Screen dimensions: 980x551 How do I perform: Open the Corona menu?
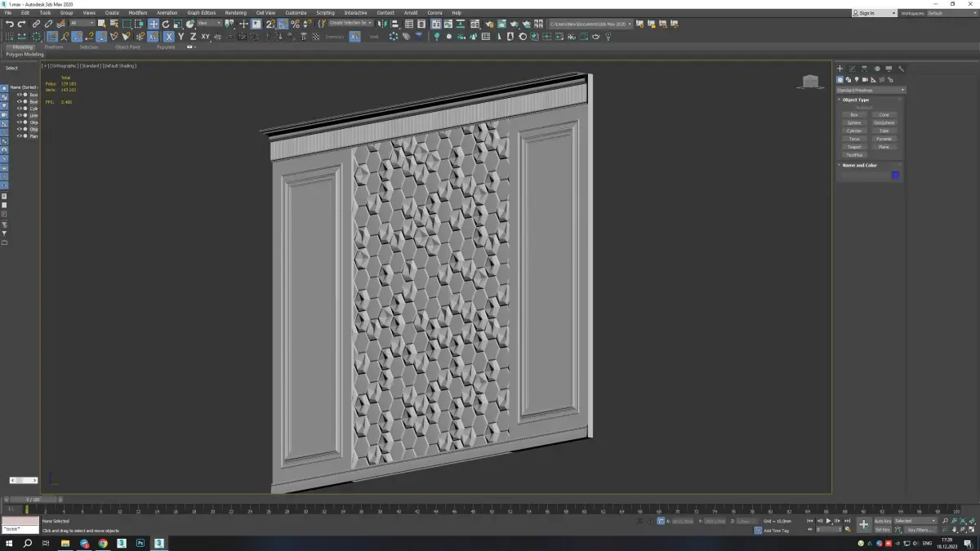(x=435, y=13)
